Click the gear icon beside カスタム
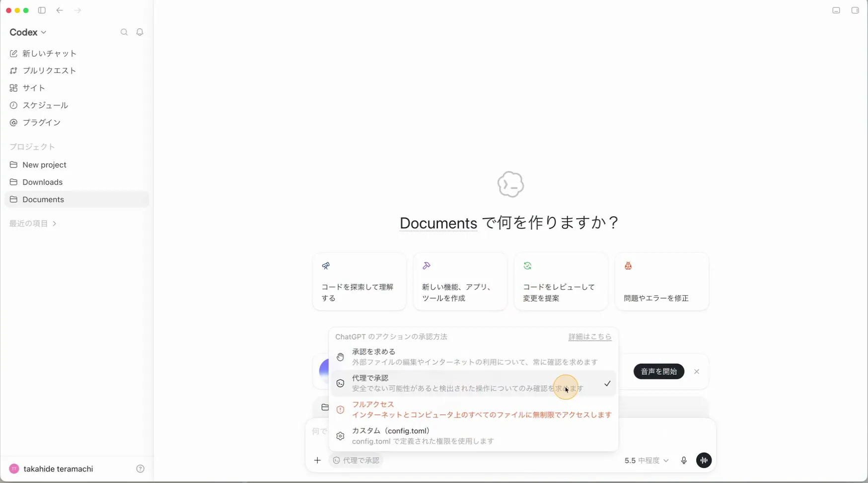The height and width of the screenshot is (483, 868). tap(340, 436)
